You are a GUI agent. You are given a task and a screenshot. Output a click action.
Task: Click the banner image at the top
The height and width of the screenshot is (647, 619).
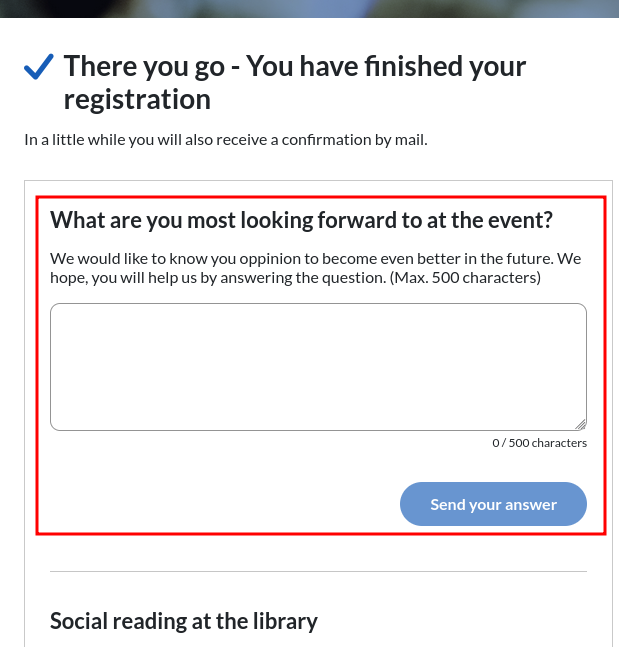[x=309, y=10]
